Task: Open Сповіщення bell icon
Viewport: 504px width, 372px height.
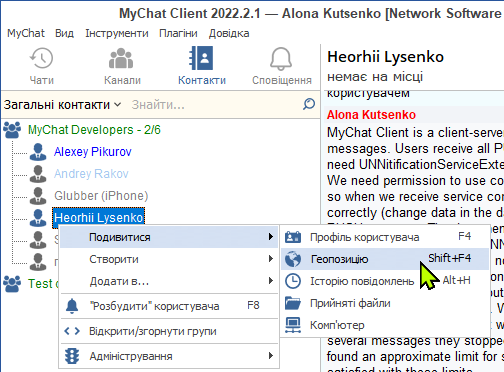Action: [281, 59]
